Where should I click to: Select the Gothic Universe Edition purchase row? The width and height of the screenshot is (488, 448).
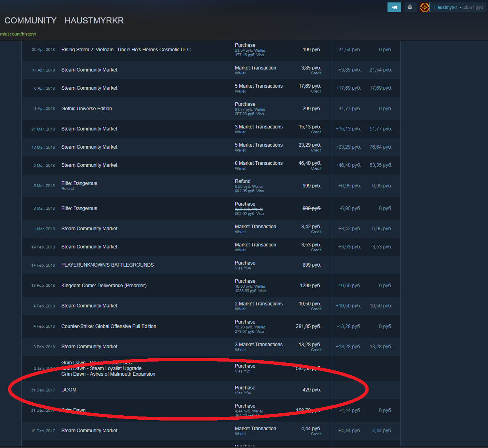[86, 109]
